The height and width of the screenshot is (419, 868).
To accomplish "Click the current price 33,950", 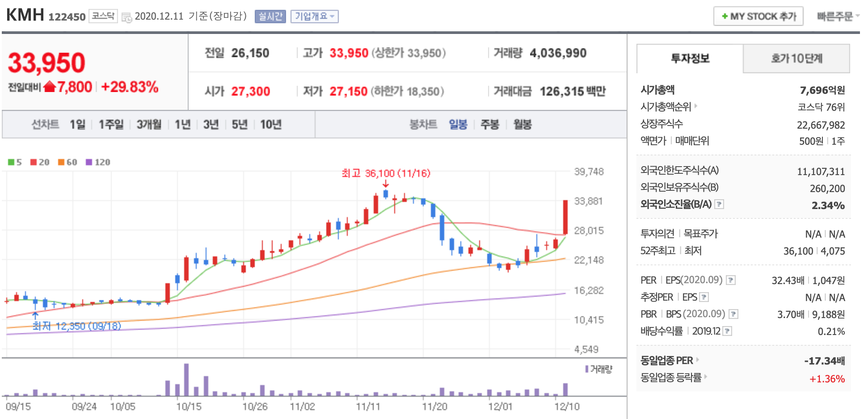I will (x=46, y=63).
